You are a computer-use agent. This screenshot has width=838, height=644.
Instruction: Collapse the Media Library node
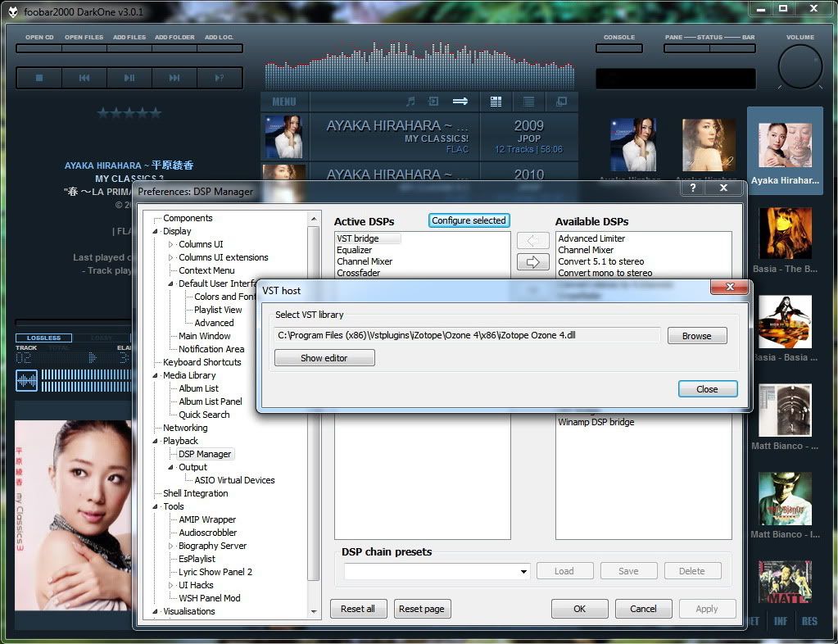pyautogui.click(x=155, y=376)
